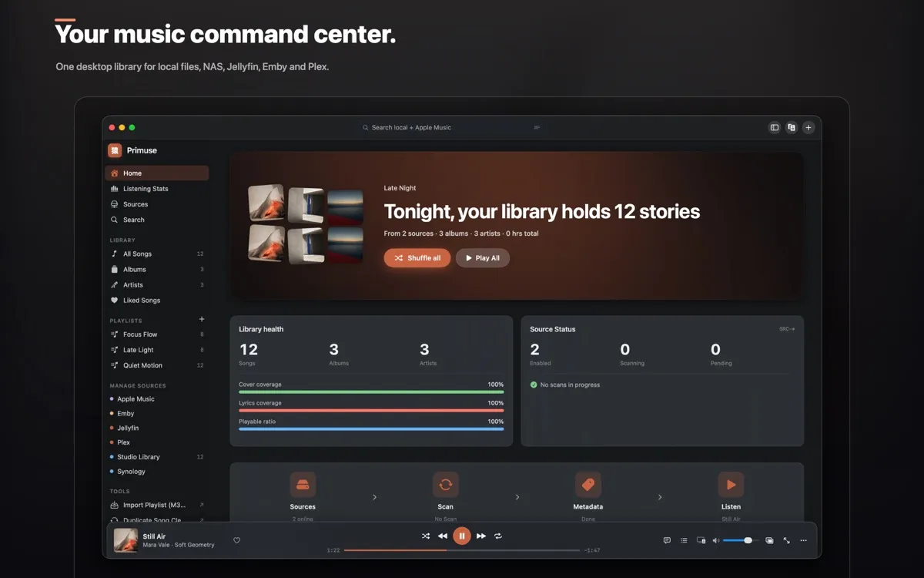Select Apple Music under Manage Sources
This screenshot has height=578, width=924.
coord(157,399)
